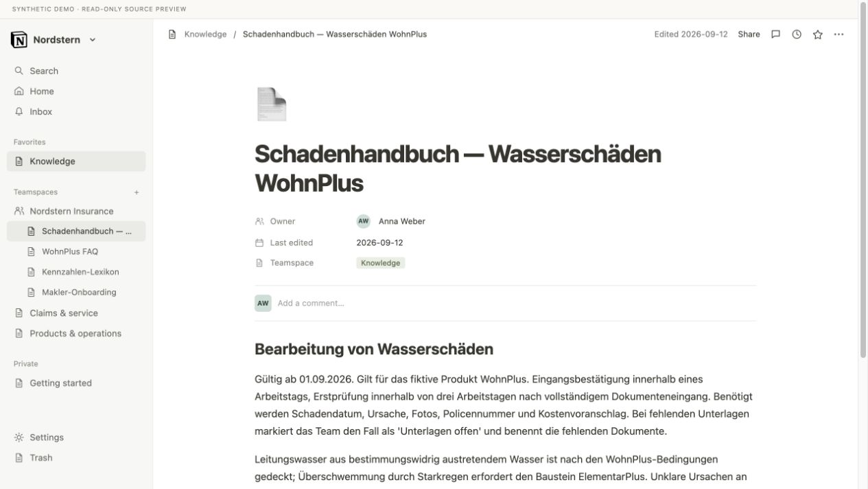Select Schadenhandbuch page in sidebar tree
This screenshot has width=868, height=489.
tap(76, 231)
